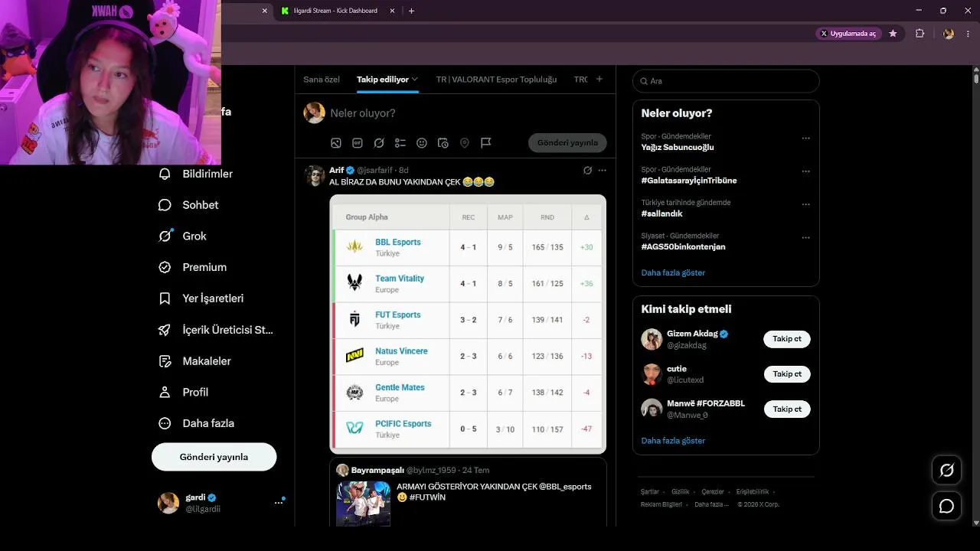
Task: Open browser three-dot menu
Action: point(969,34)
